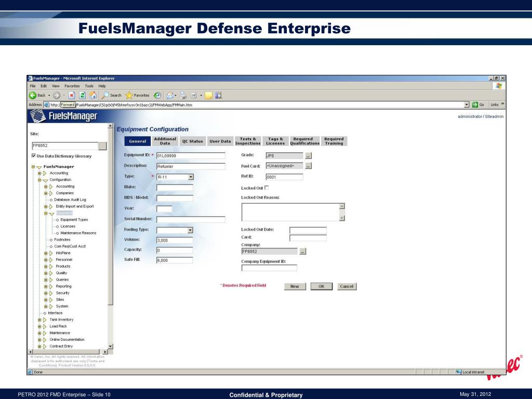This screenshot has height=399, width=532.
Task: Open the address bar dropdown arrow
Action: point(467,105)
